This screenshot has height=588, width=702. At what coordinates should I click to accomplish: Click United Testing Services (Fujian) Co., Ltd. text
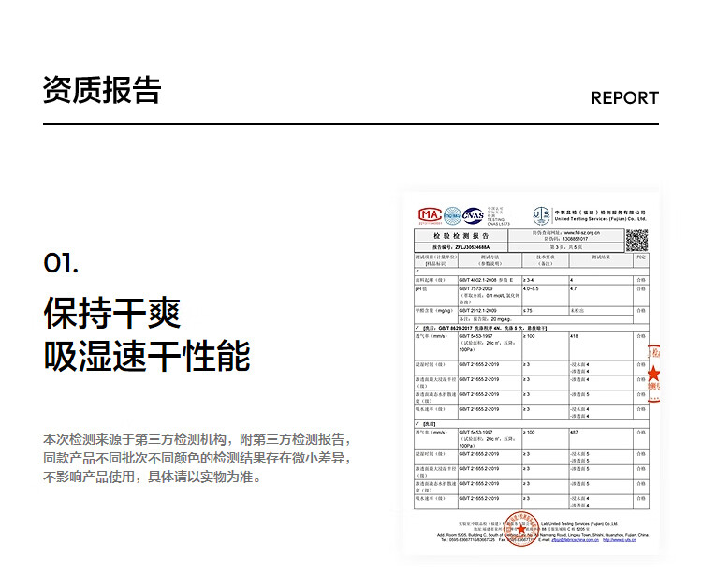pos(600,219)
